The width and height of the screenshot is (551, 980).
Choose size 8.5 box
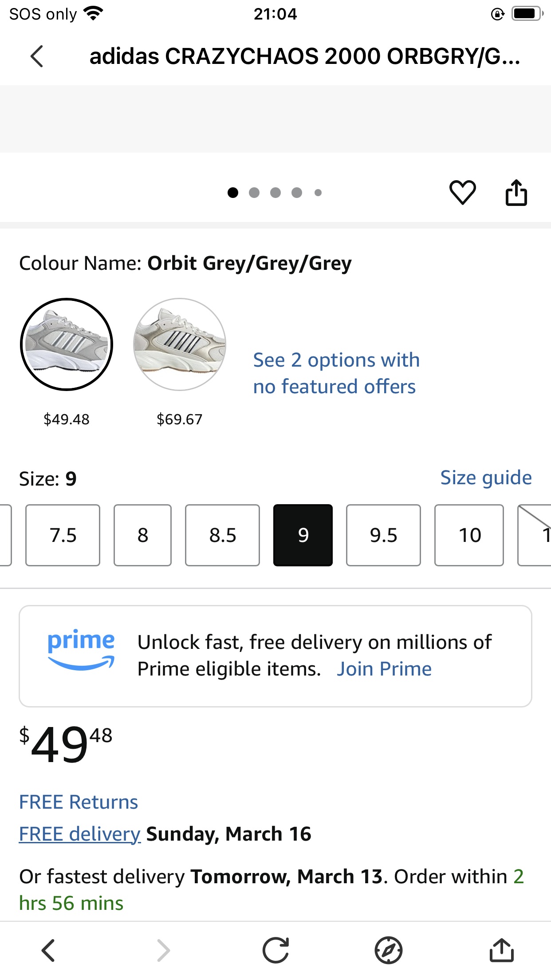coord(222,535)
